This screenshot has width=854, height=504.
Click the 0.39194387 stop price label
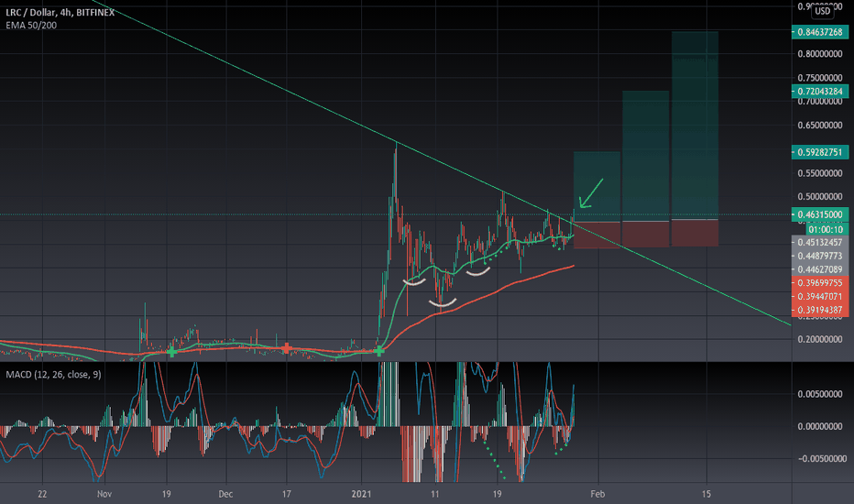coord(820,310)
